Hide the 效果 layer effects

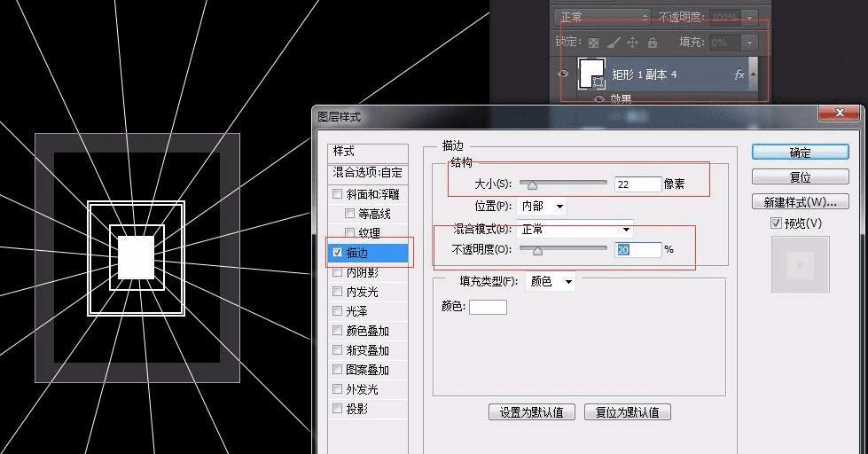point(599,99)
